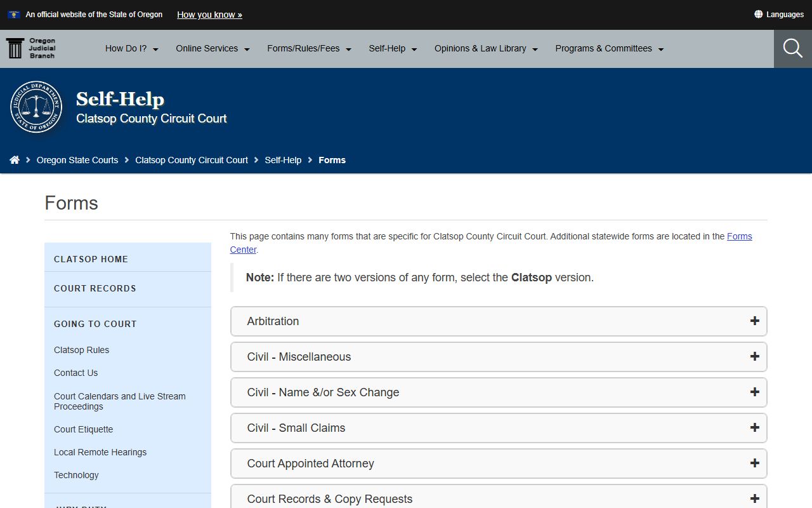Expand the Arbitration forms section
Viewport: 812px width, 508px height.
click(x=499, y=321)
